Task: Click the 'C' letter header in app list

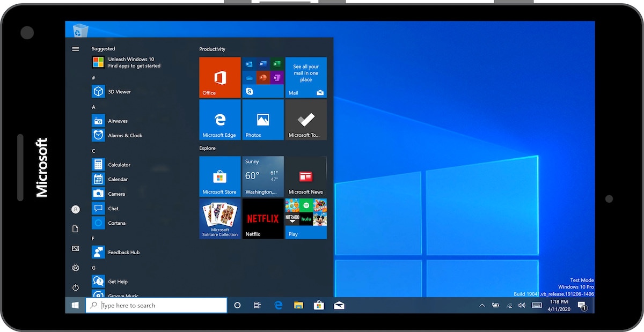Action: 93,151
